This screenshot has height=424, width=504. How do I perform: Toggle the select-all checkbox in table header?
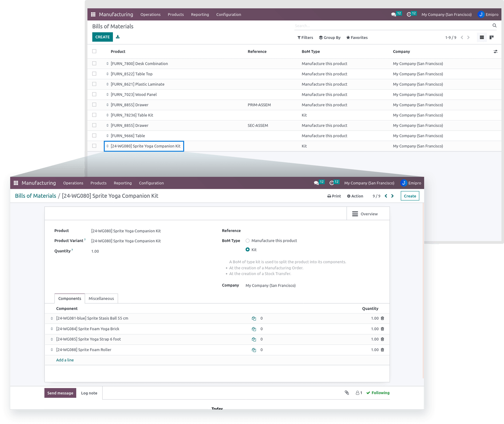[94, 51]
